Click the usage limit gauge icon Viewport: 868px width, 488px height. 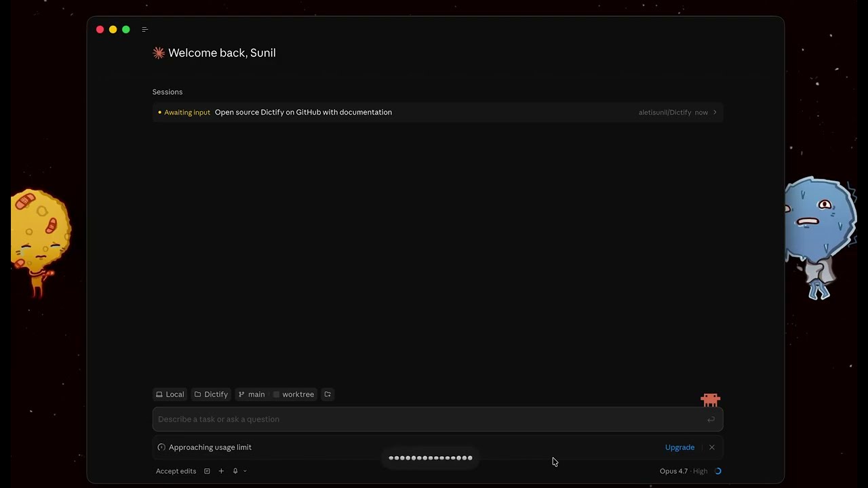(161, 447)
